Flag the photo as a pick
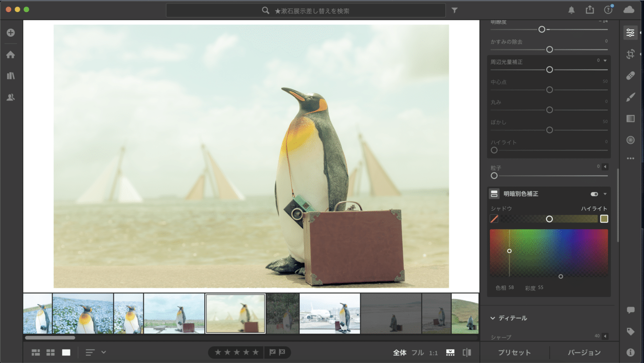 tap(272, 352)
